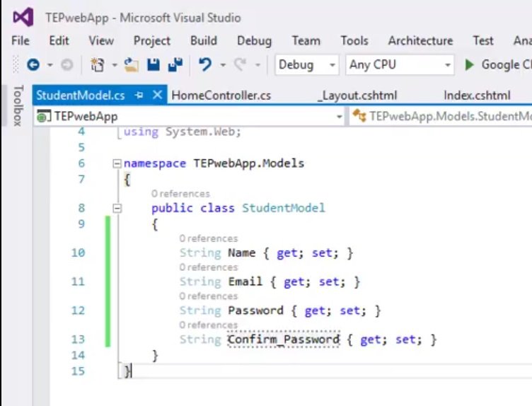The height and width of the screenshot is (406, 532).
Task: Click 0 references above Email property
Action: pos(209,267)
